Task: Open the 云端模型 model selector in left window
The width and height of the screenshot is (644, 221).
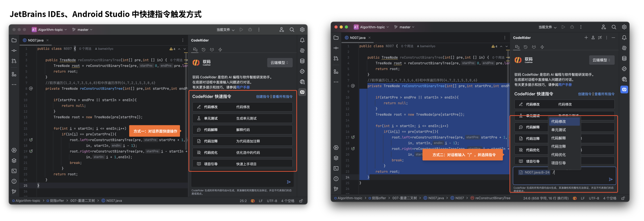Action: click(x=280, y=63)
